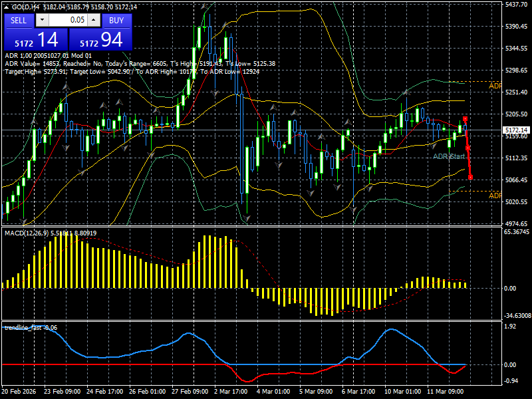
Task: Click the 5251.40 price scale label
Action: (x=517, y=92)
